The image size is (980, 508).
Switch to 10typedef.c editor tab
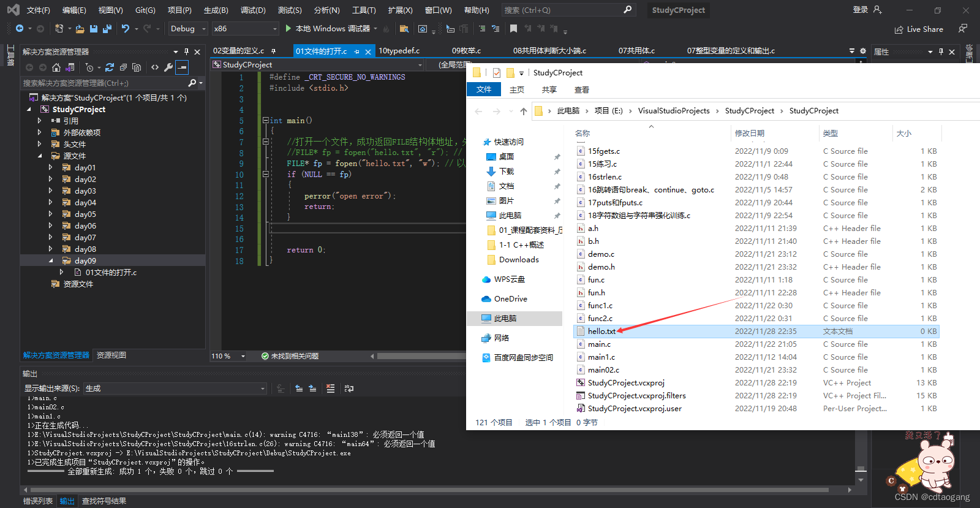coord(399,51)
